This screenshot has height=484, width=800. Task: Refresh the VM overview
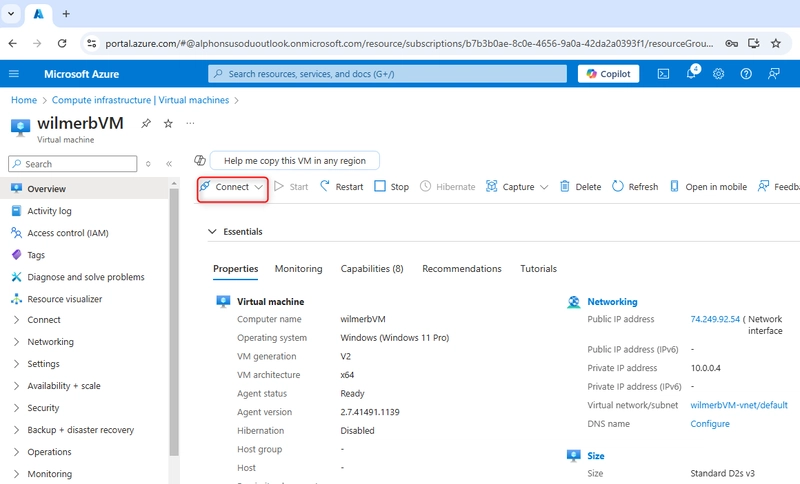(635, 187)
